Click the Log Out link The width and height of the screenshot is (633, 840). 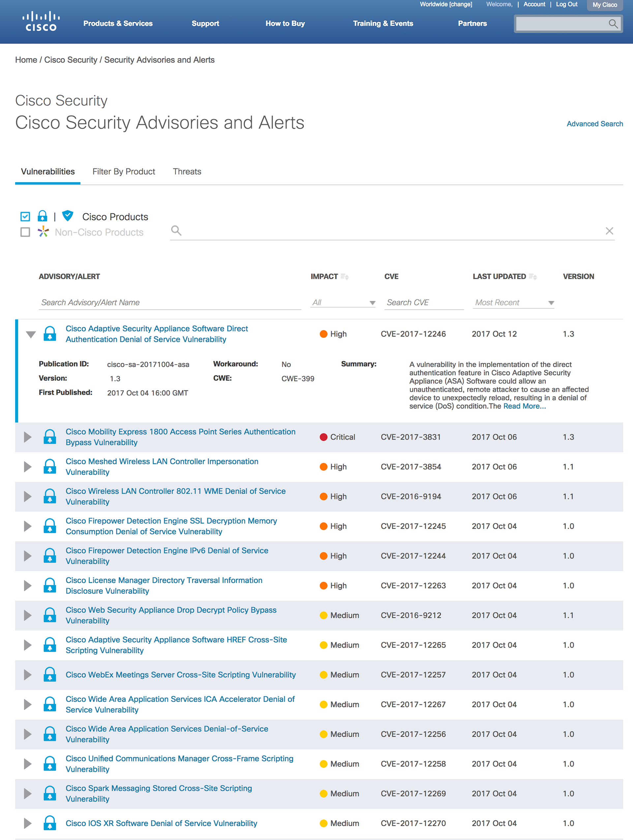(x=567, y=4)
